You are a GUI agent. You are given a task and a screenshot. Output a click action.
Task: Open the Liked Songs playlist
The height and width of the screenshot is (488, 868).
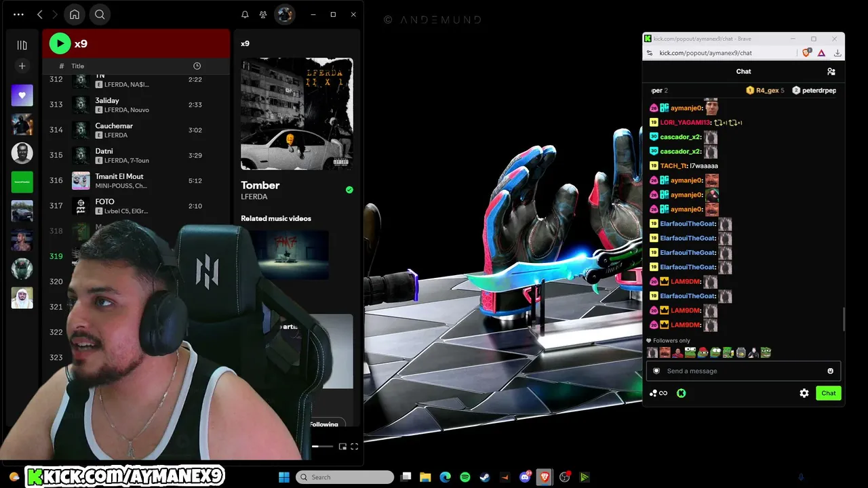(x=22, y=96)
